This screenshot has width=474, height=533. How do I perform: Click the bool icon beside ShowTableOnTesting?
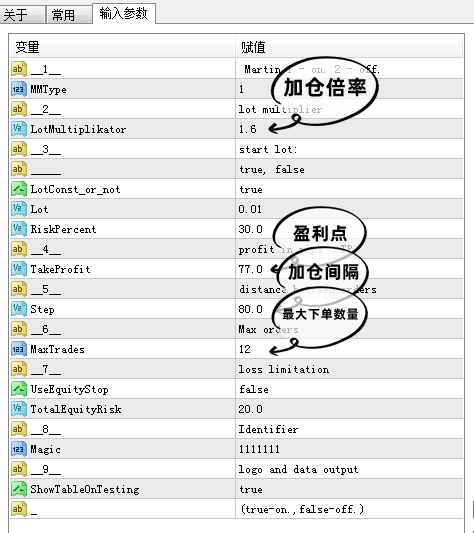pyautogui.click(x=19, y=489)
